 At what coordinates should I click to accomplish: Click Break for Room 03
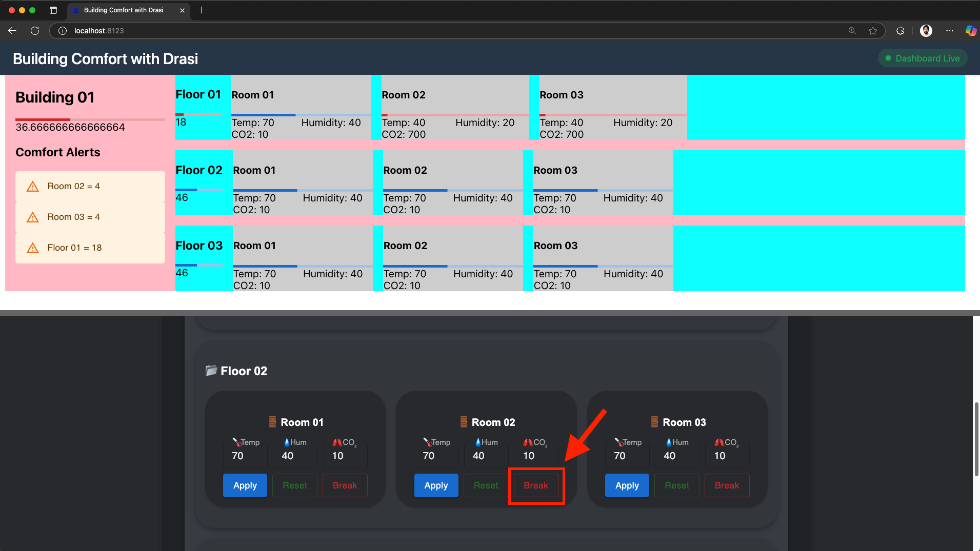pyautogui.click(x=727, y=485)
